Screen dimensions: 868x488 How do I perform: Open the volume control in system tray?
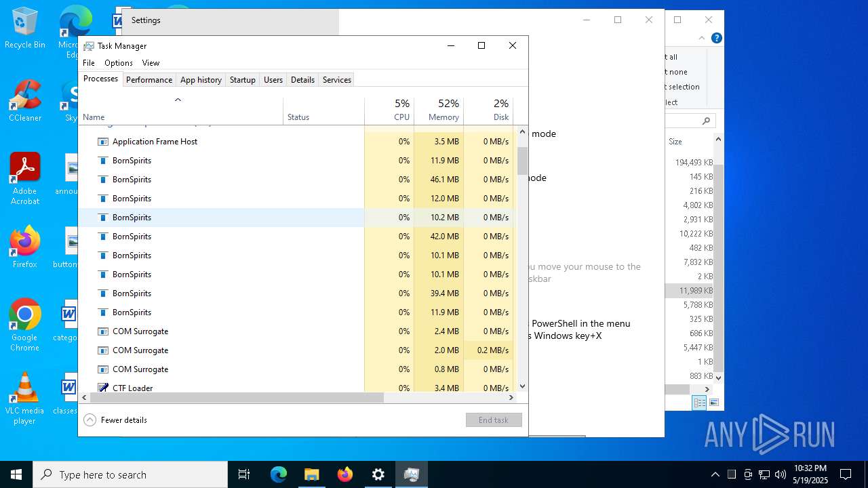[x=781, y=474]
